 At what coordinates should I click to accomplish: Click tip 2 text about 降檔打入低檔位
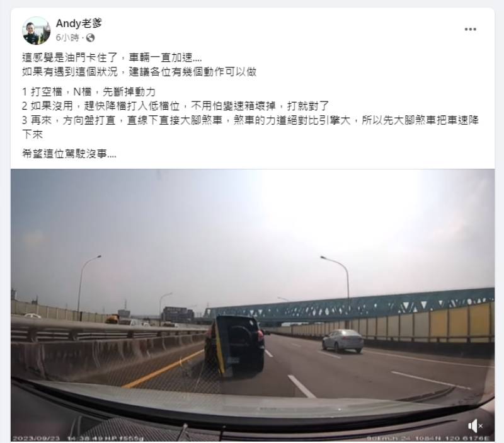tap(175, 106)
